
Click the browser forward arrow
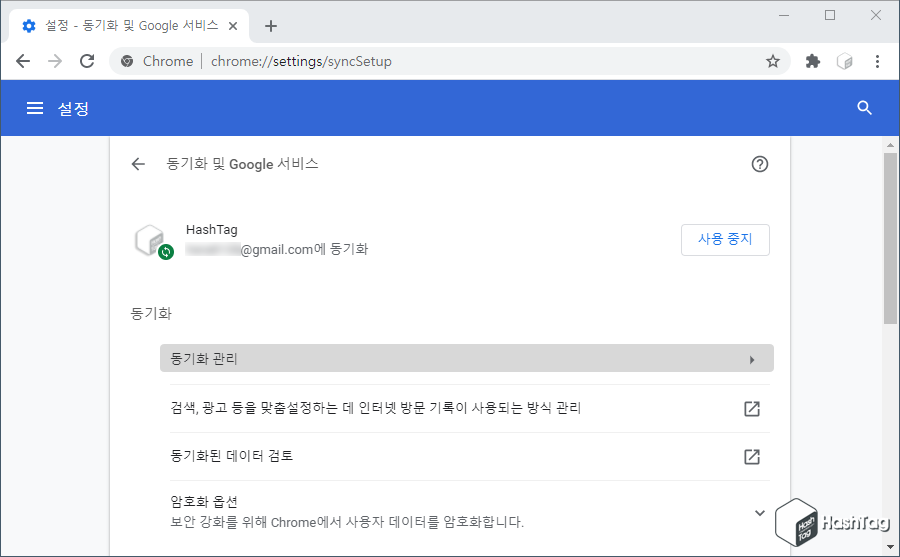(55, 61)
